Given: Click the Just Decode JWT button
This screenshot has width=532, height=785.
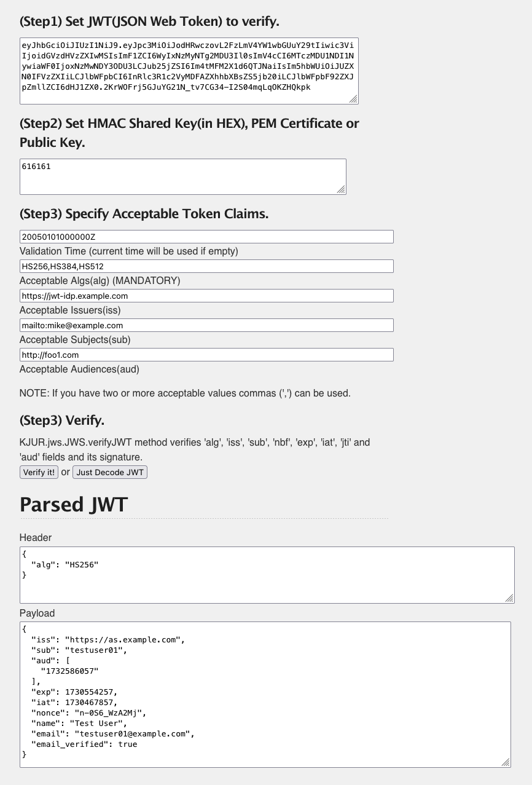Looking at the screenshot, I should 110,472.
